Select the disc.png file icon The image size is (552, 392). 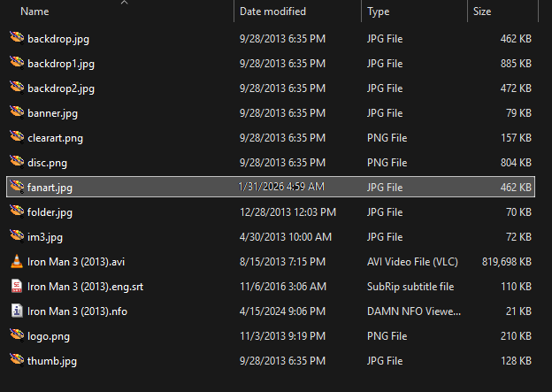[17, 162]
